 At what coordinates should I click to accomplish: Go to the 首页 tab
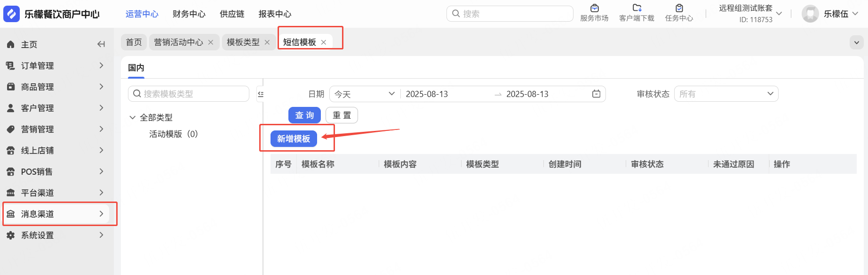[x=134, y=42]
